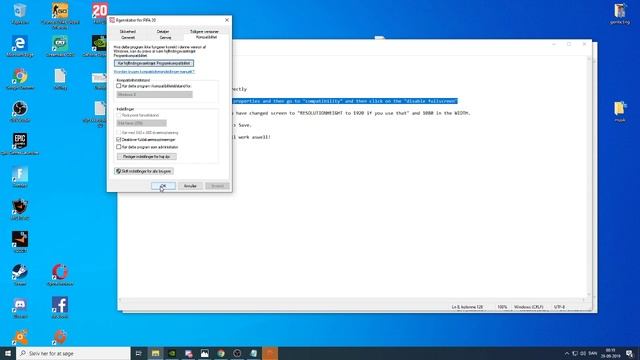Run the compatibility troubleshooter button
The height and width of the screenshot is (360, 640).
pyautogui.click(x=154, y=63)
